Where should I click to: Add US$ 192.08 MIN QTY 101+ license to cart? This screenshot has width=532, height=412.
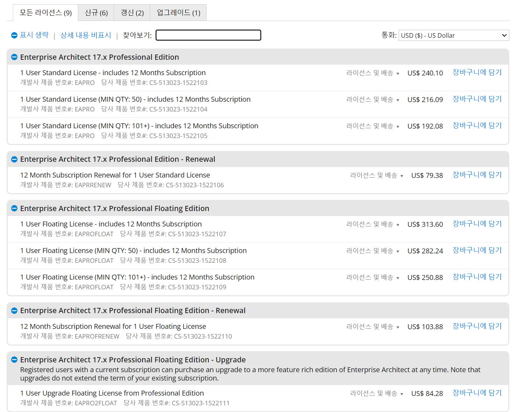pyautogui.click(x=477, y=125)
